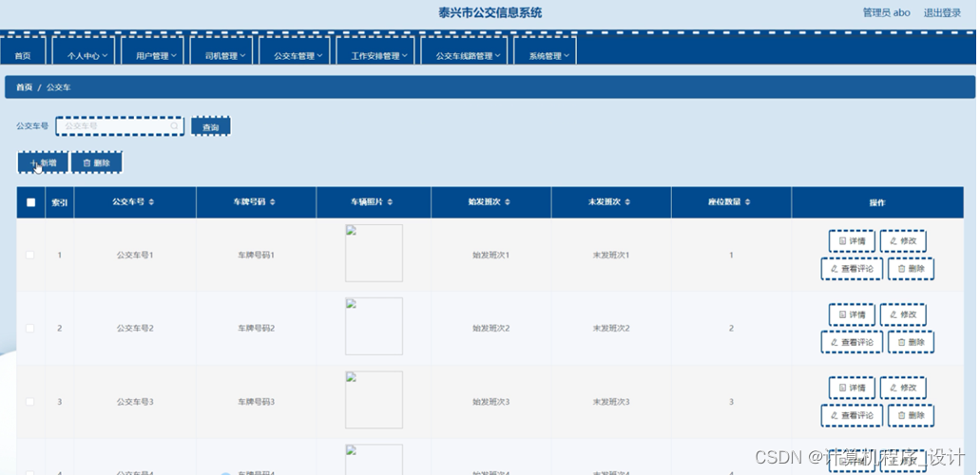Click the 查询 search button

(x=211, y=126)
